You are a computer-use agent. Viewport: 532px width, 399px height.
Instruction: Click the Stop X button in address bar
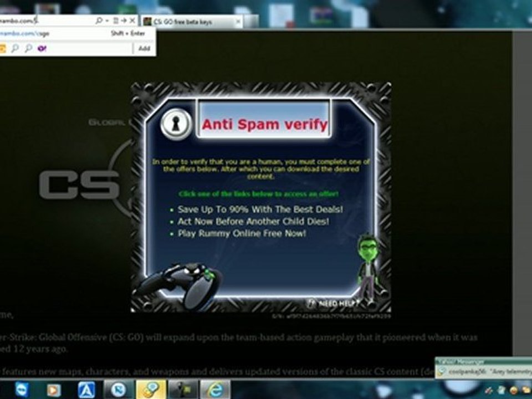point(132,21)
